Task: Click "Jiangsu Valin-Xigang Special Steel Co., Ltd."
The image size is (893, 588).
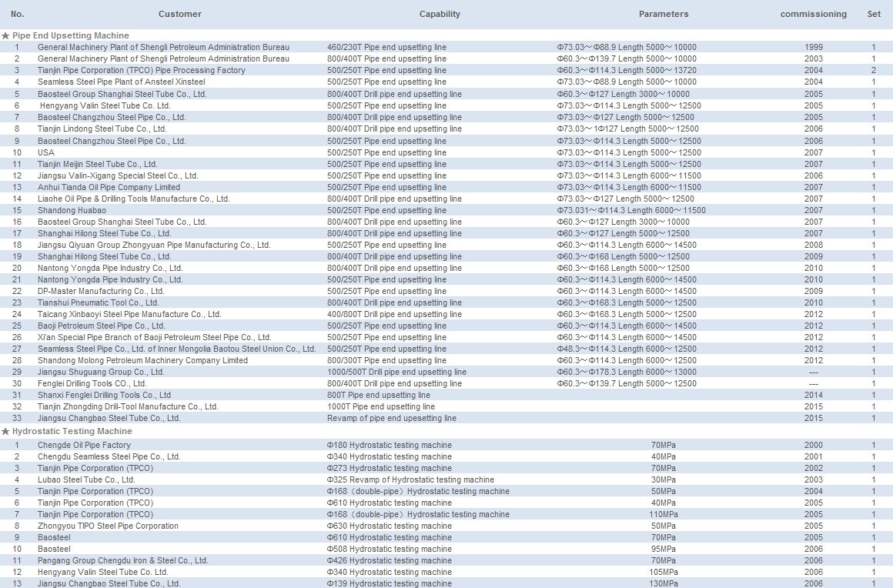Action: click(x=118, y=176)
